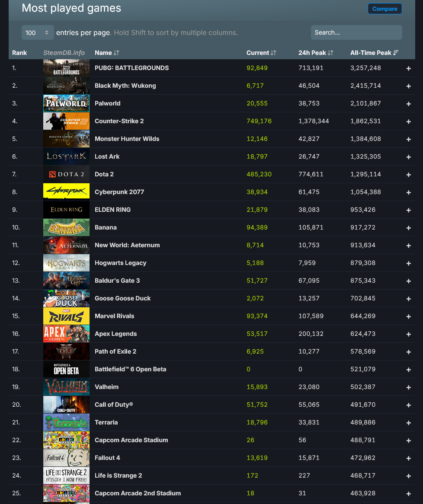Click the Banana game thumbnail

pyautogui.click(x=66, y=227)
